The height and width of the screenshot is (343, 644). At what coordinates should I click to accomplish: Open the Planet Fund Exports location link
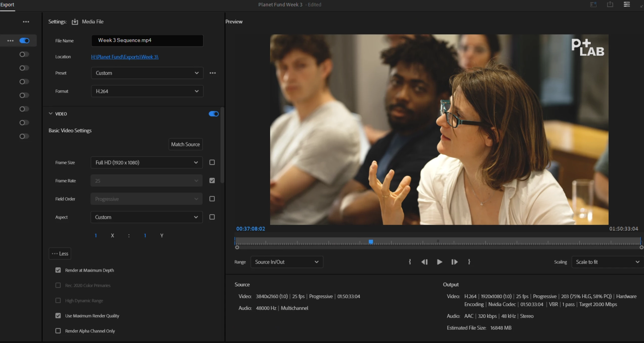(x=124, y=57)
